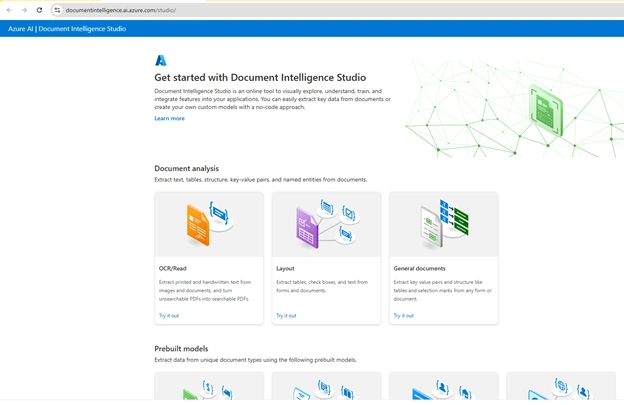Reload the page with the refresh icon

pos(39,10)
